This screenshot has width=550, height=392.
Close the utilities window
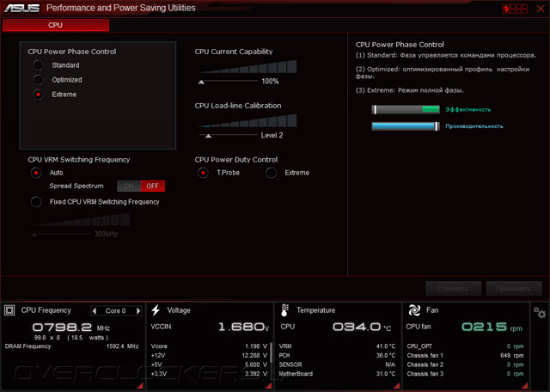coord(541,9)
